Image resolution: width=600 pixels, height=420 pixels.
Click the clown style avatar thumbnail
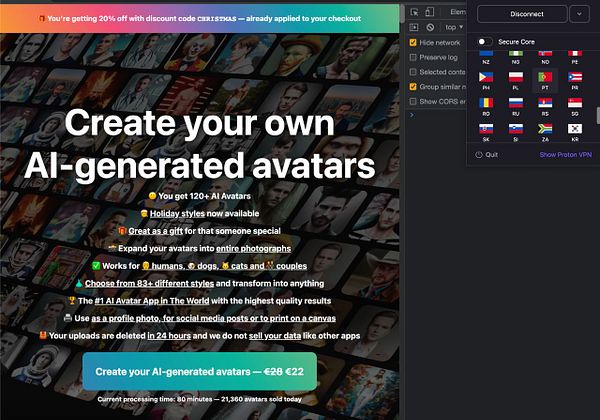point(189,52)
